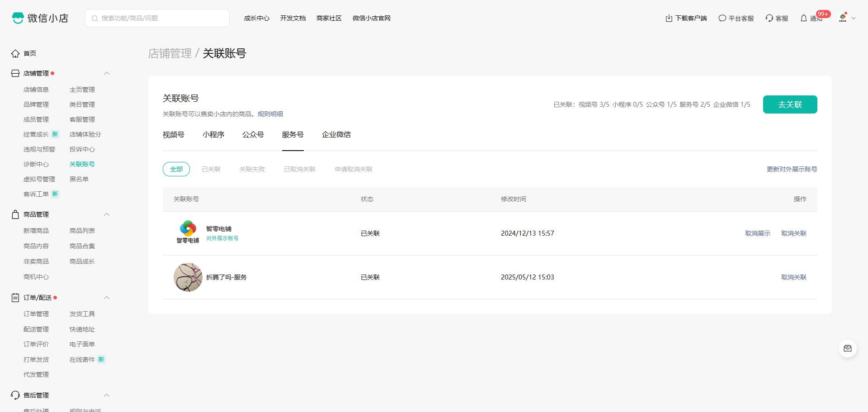Image resolution: width=868 pixels, height=412 pixels.
Task: Click 取消展示 for 智零电铺
Action: pos(758,233)
